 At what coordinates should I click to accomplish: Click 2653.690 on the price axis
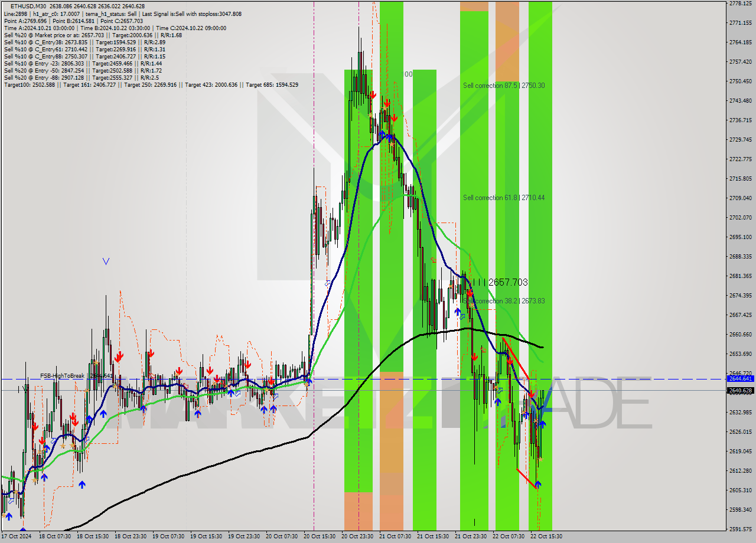pyautogui.click(x=741, y=354)
